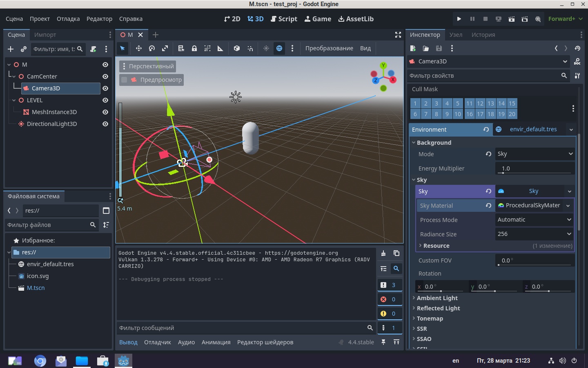Screen dimensions: 588x368
Task: Sort files using the sort icon
Action: 106,225
